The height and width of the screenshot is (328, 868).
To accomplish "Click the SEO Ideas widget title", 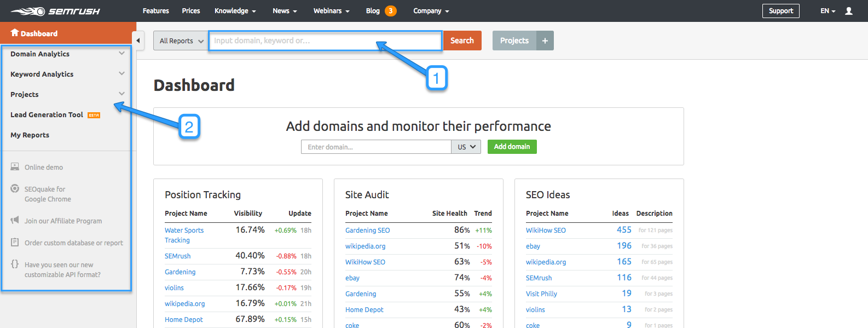I will [x=548, y=194].
